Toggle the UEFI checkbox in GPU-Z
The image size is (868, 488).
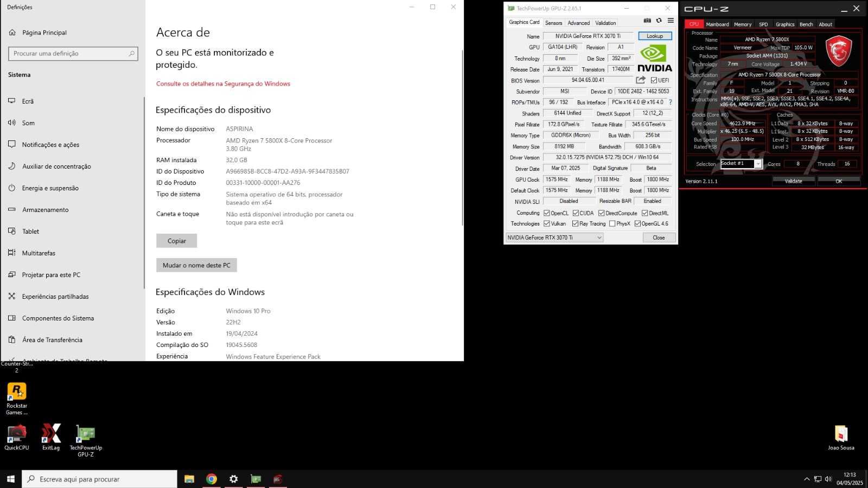click(x=654, y=80)
